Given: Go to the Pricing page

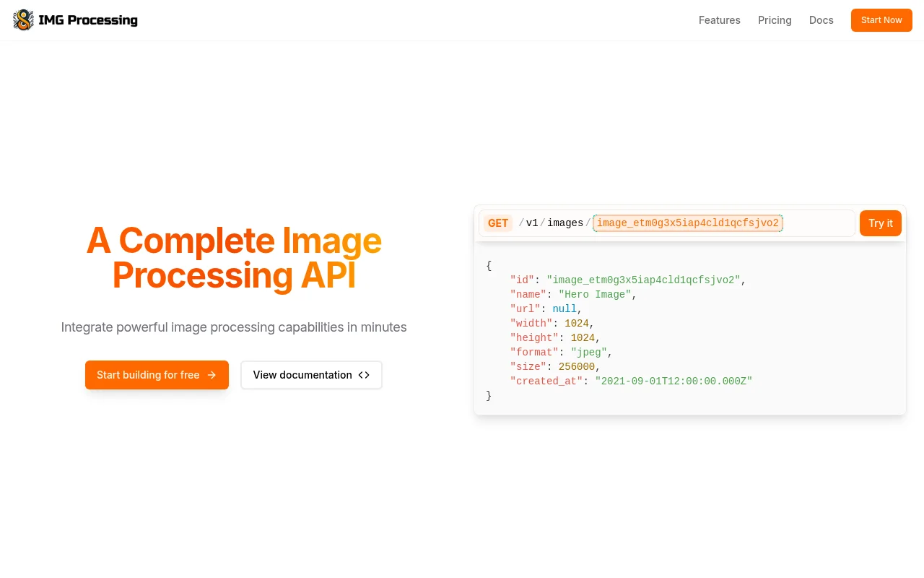Looking at the screenshot, I should coord(775,20).
